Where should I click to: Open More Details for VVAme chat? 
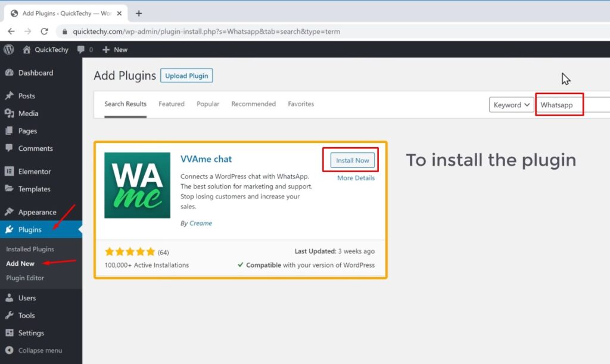pos(356,178)
